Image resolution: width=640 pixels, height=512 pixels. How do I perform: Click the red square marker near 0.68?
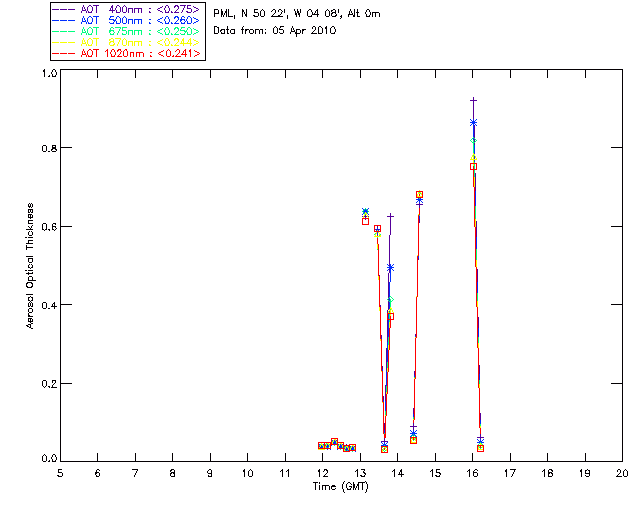(x=419, y=194)
